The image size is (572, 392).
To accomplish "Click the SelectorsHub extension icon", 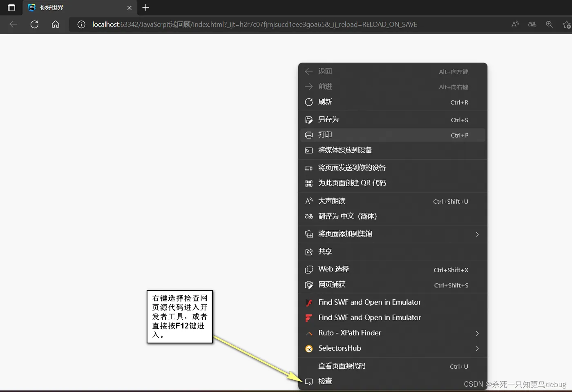I will (309, 348).
